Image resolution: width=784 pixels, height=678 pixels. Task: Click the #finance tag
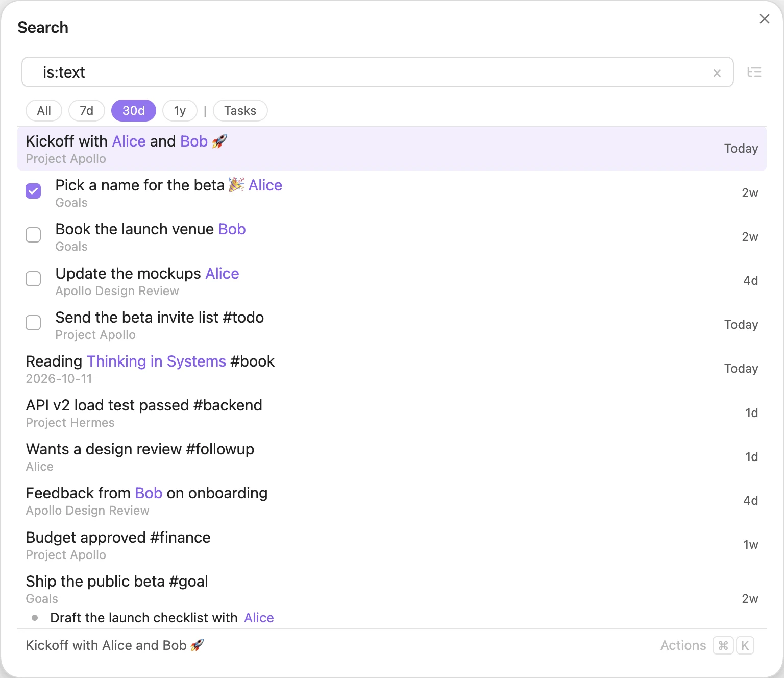pos(181,537)
